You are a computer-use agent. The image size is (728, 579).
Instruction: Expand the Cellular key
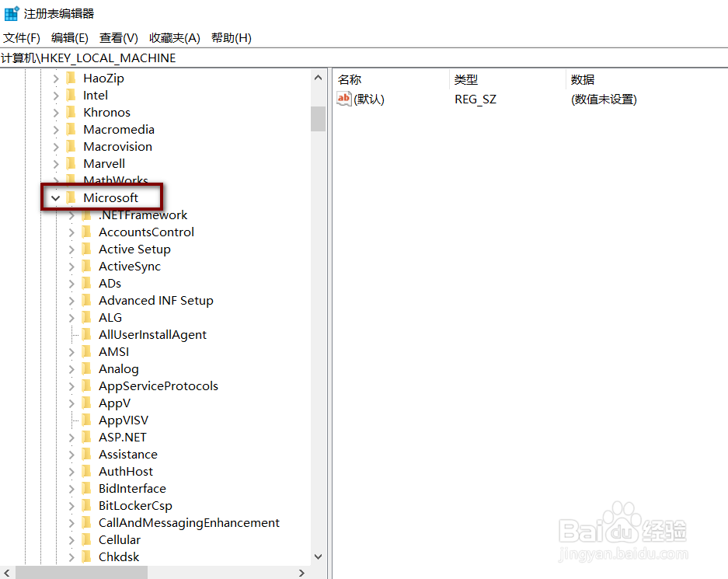pos(71,540)
